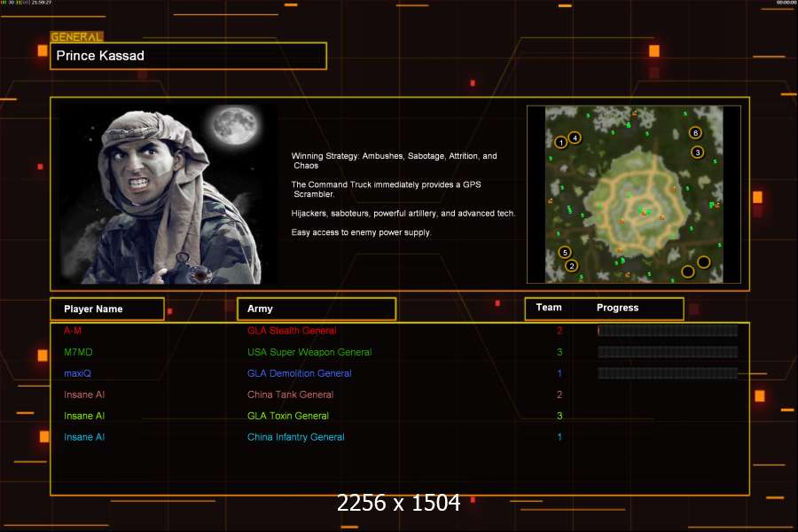Select Insane AI name beside China Infantry General
The height and width of the screenshot is (532, 798).
click(x=84, y=437)
